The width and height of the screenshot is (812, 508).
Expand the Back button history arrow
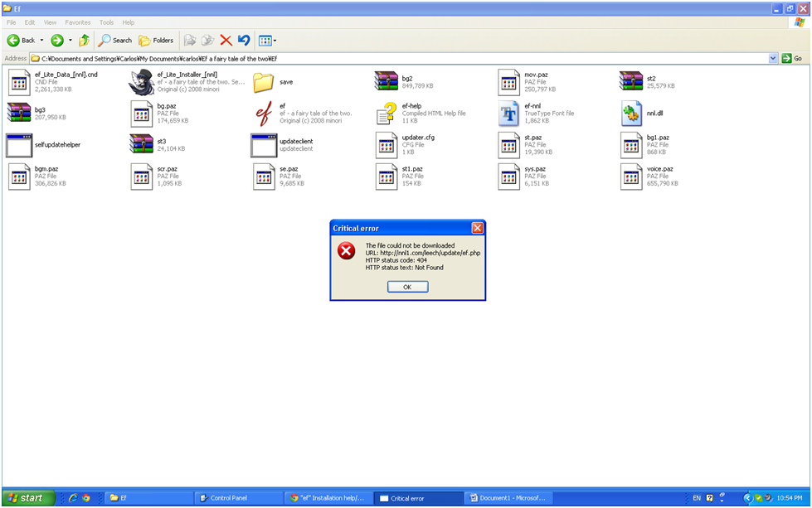pyautogui.click(x=41, y=40)
